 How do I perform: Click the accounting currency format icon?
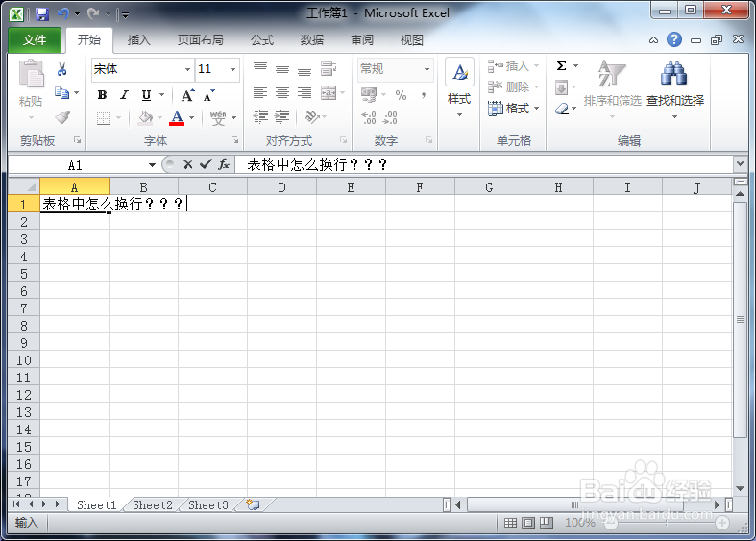(369, 94)
